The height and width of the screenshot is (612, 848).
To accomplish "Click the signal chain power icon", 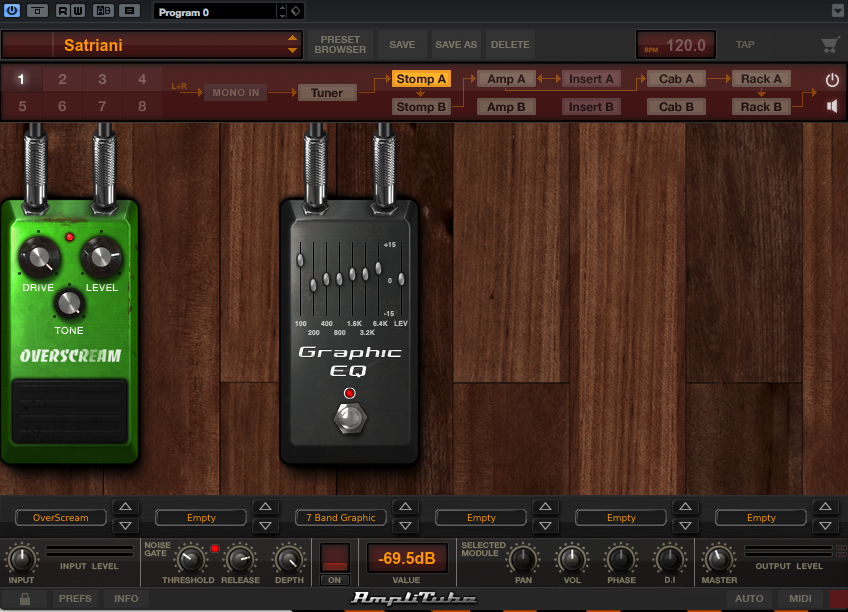I will click(x=832, y=80).
